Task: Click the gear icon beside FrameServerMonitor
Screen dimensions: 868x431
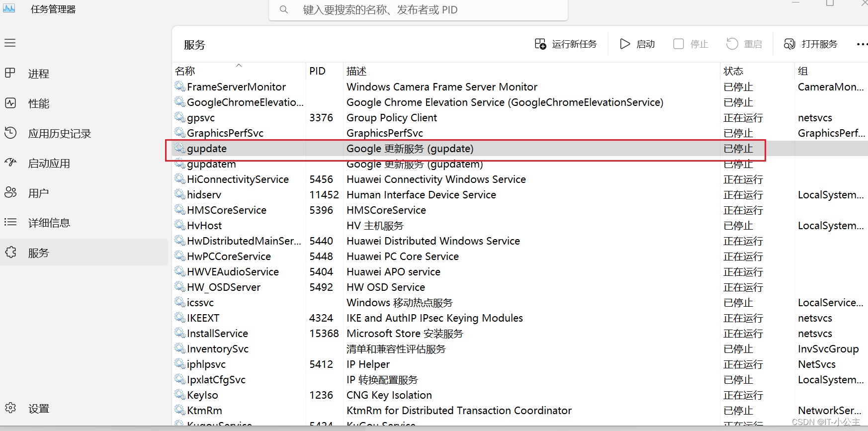Action: 180,86
